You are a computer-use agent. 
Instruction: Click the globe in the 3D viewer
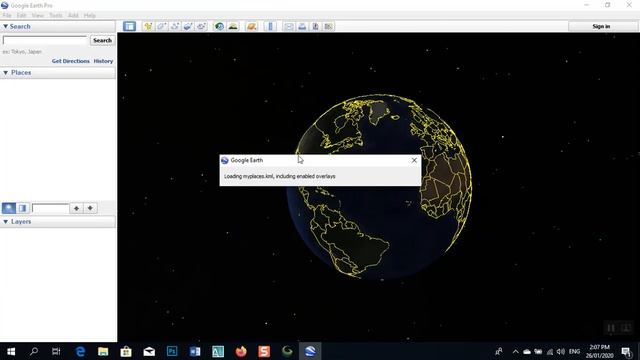(379, 187)
